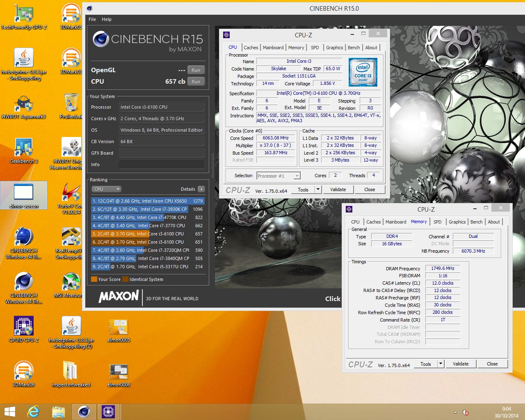The width and height of the screenshot is (525, 420).
Task: Launch the Geekbench 3 desktop icon
Action: tap(24, 151)
